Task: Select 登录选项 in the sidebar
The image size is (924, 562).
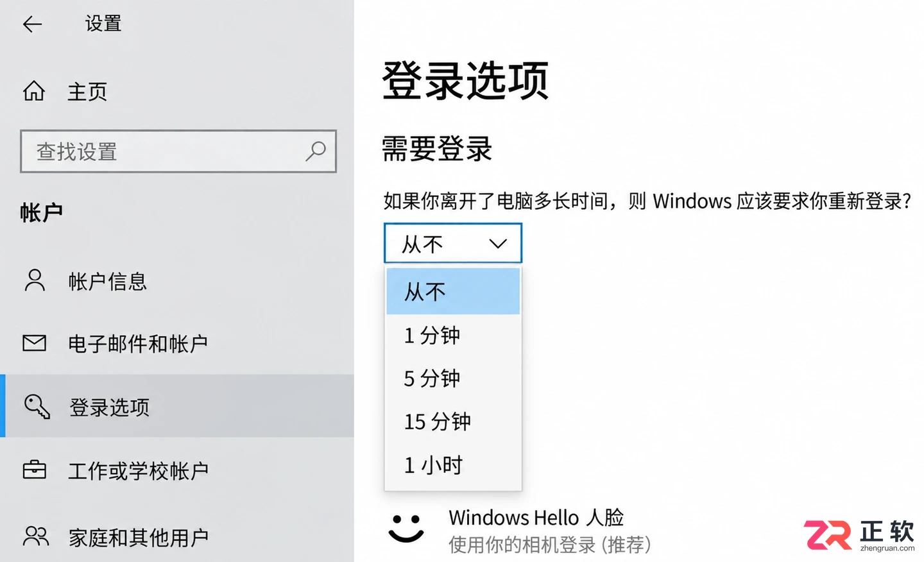Action: point(177,406)
